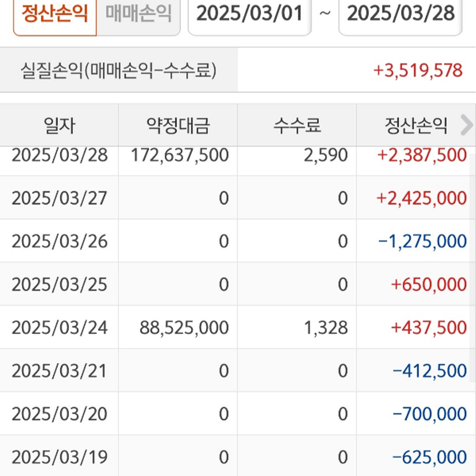Select the 2025/03/25 date row
476x476 pixels.
[59, 284]
